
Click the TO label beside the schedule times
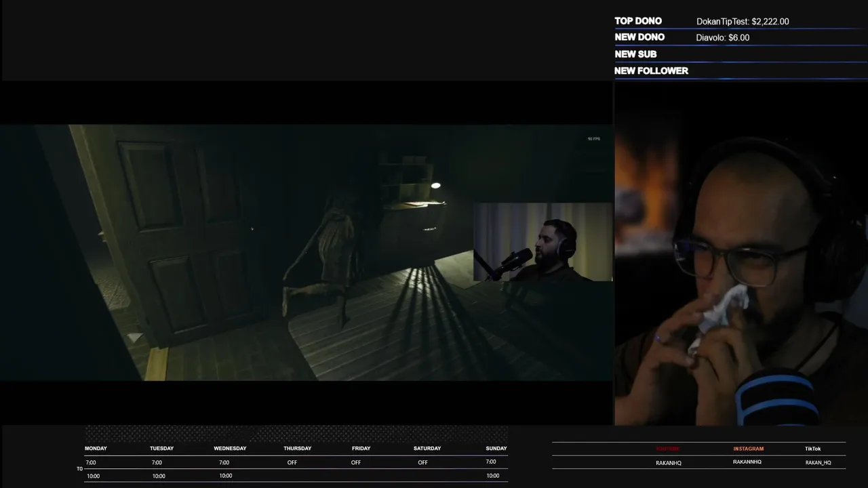coord(79,469)
